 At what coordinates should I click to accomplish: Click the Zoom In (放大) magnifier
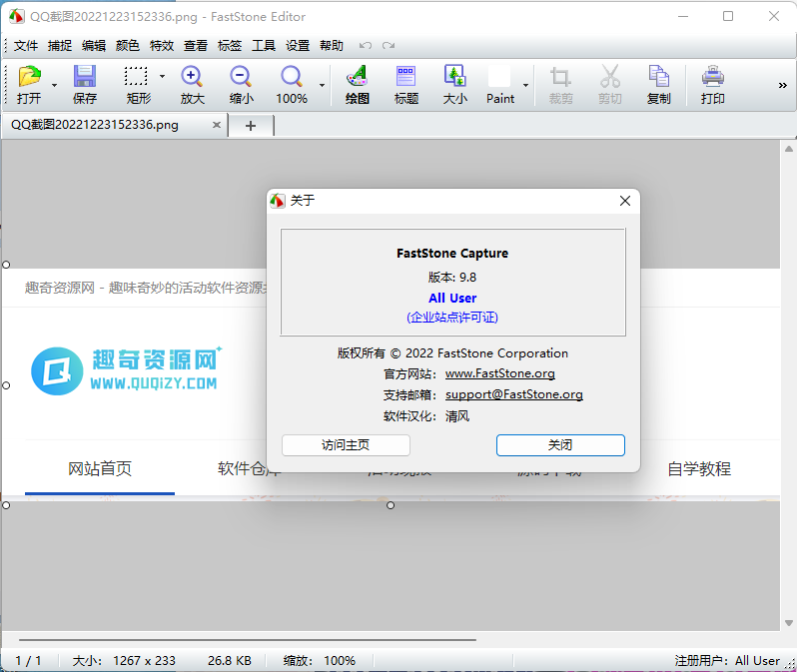(192, 78)
